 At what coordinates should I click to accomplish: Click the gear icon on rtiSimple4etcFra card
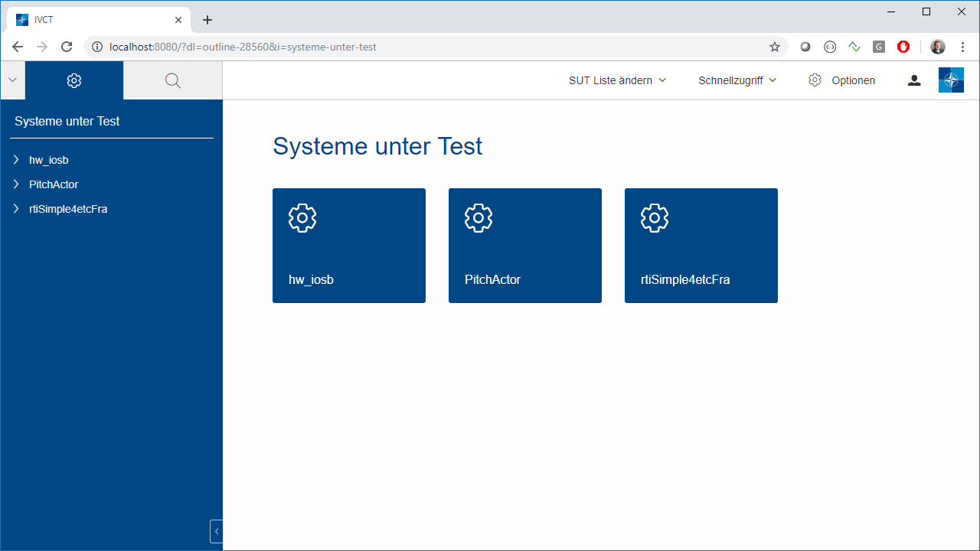pyautogui.click(x=655, y=218)
